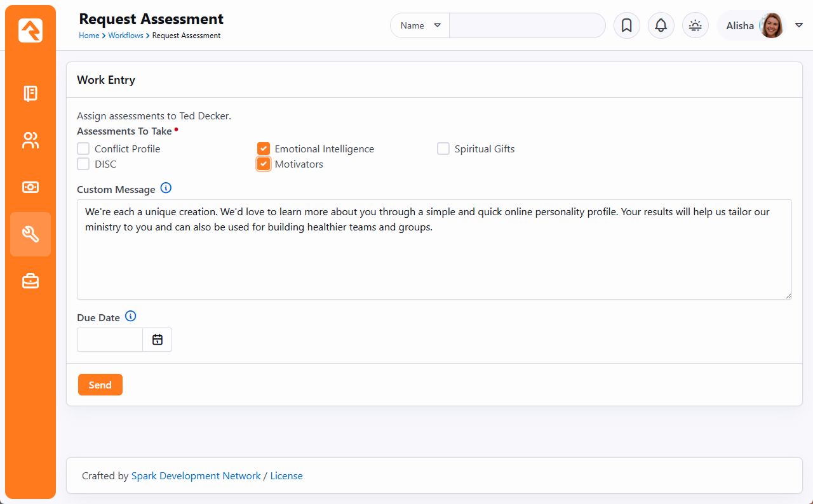813x504 pixels.
Task: Expand the Name search type dropdown
Action: pyautogui.click(x=420, y=25)
